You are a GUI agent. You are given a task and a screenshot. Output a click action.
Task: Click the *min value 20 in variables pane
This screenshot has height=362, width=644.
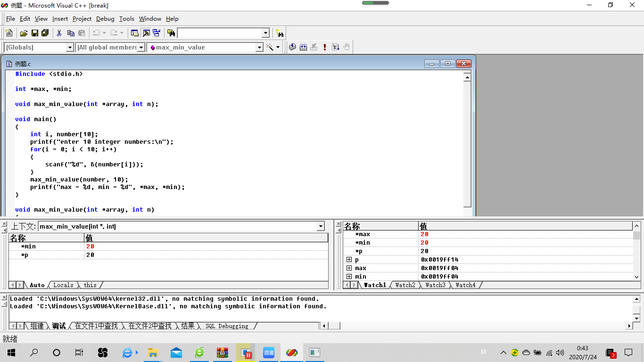90,247
